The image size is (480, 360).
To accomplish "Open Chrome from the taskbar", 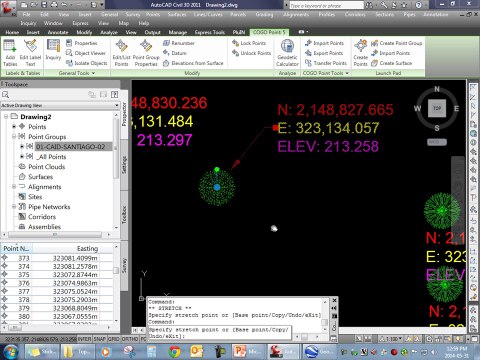I will (x=174, y=352).
